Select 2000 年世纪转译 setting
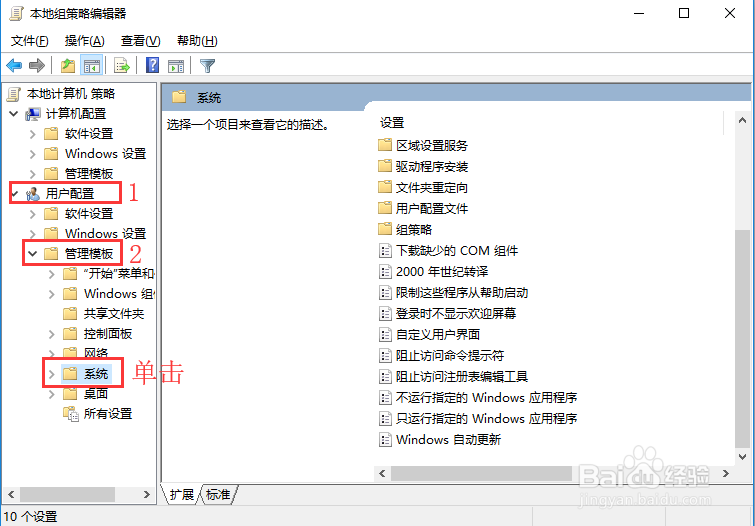Screen dimensions: 755x526 442,272
